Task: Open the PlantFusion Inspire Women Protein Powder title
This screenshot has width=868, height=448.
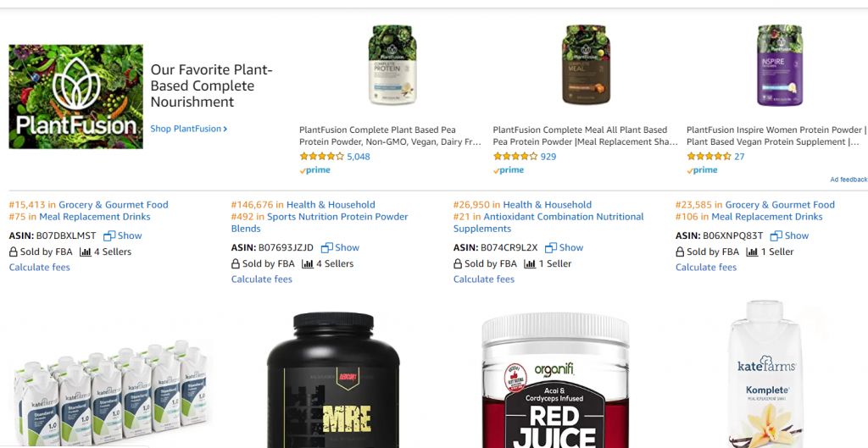Action: coord(776,136)
